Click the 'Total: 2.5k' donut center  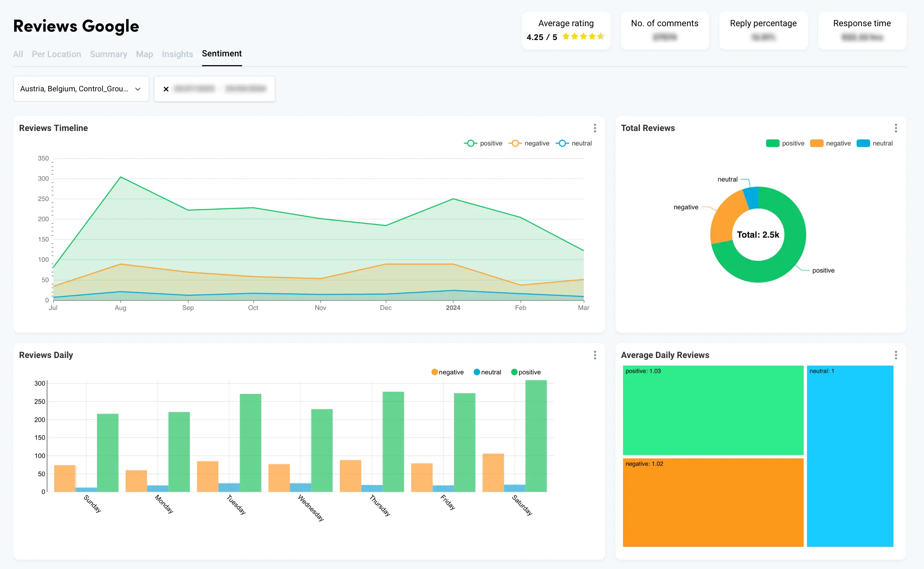point(758,235)
